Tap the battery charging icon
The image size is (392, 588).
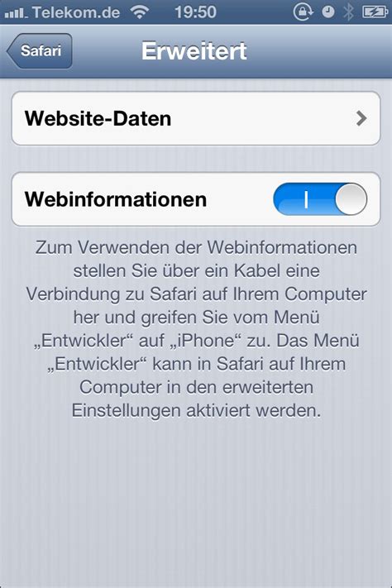coord(375,12)
